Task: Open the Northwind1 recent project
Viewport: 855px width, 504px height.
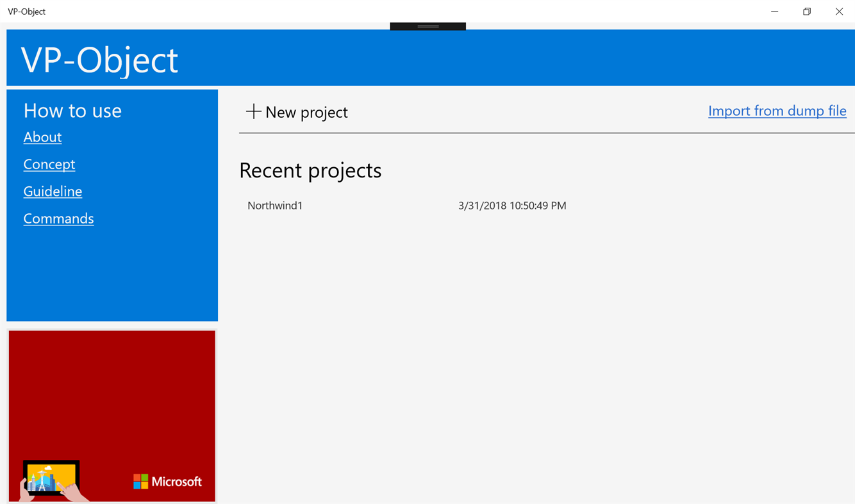Action: 275,205
